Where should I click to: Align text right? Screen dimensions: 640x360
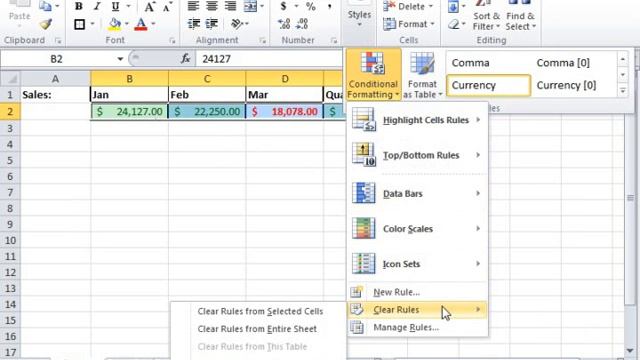231,6
